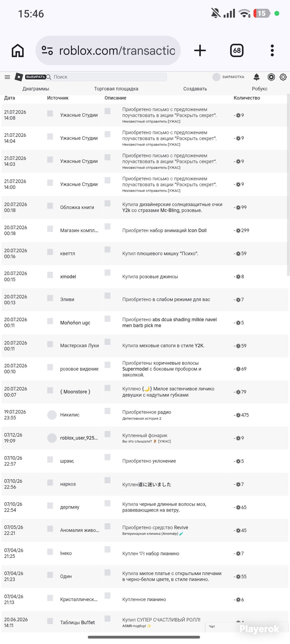Open ЗзКРАКОТКА profile avatar
Image resolution: width=290 pixels, height=644 pixels.
pos(216,77)
